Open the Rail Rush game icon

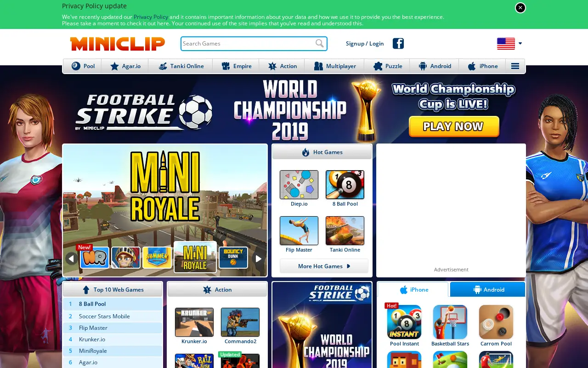point(194,361)
